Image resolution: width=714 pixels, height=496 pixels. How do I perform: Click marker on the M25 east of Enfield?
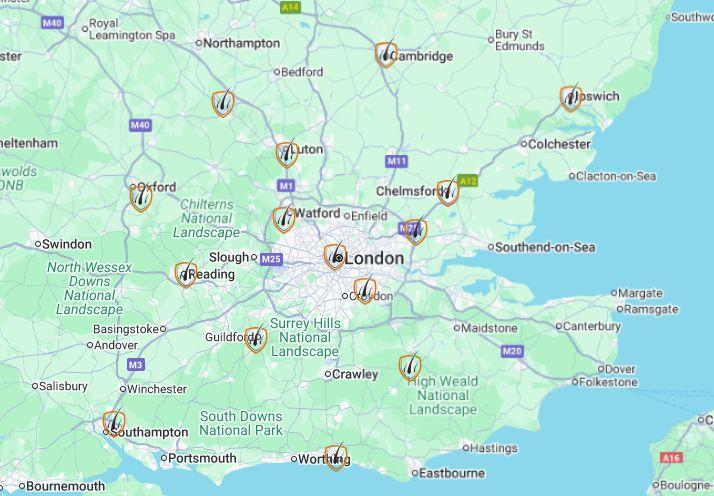click(x=415, y=231)
